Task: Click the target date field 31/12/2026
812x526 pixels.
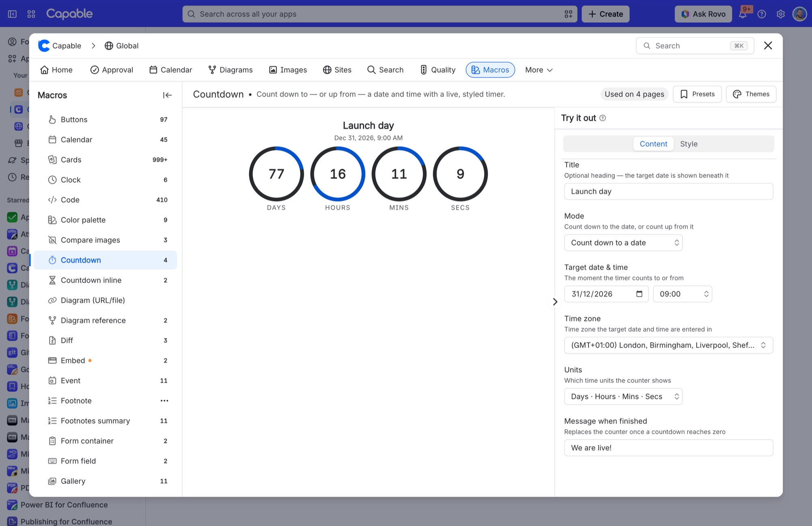Action: pos(606,294)
